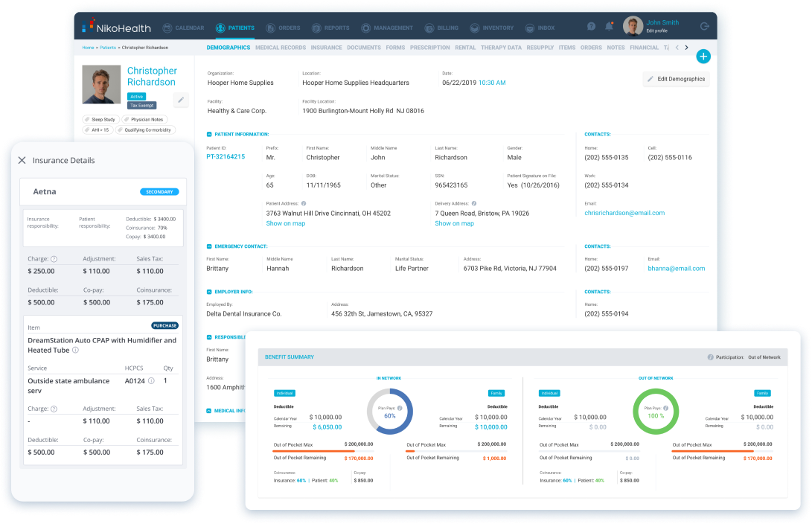
Task: Click the left chevron in the secondary tab bar
Action: tap(677, 46)
